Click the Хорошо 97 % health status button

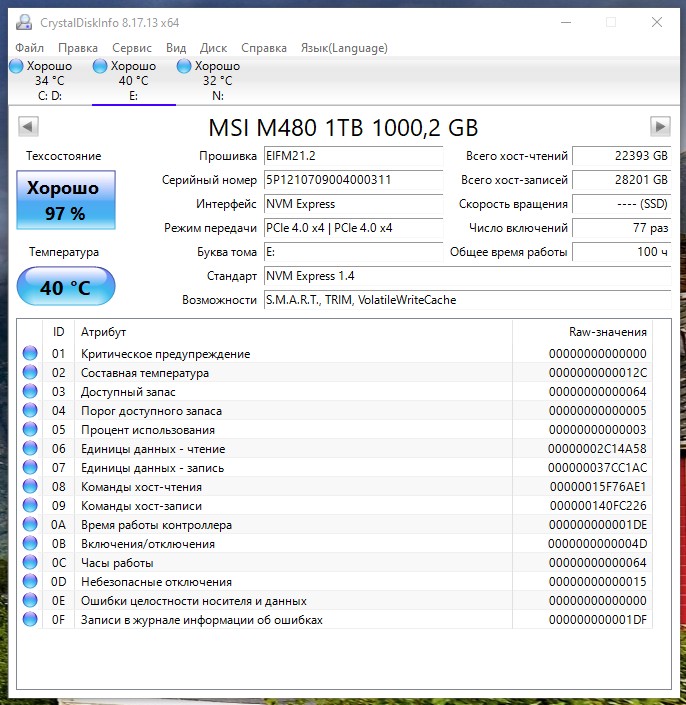tap(66, 200)
